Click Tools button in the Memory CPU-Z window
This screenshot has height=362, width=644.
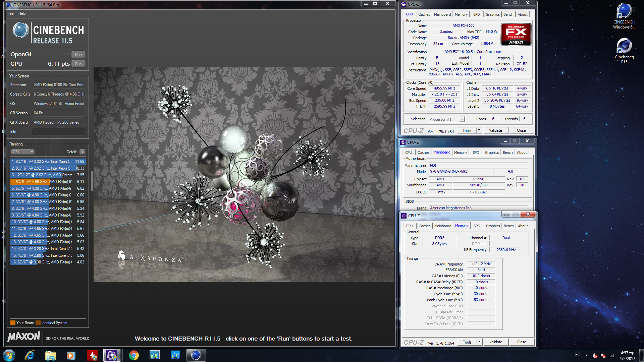point(467,342)
